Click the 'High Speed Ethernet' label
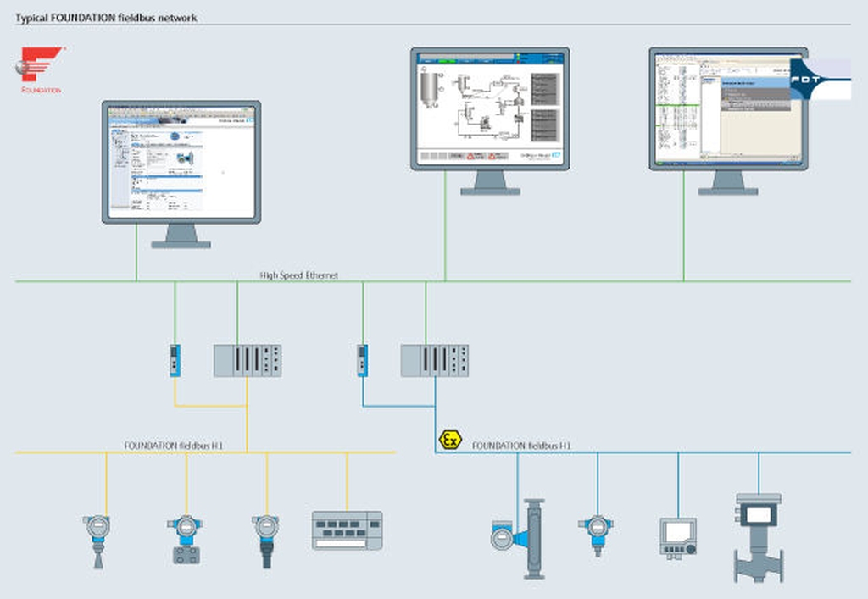Viewport: 868px width, 599px height. pos(299,275)
